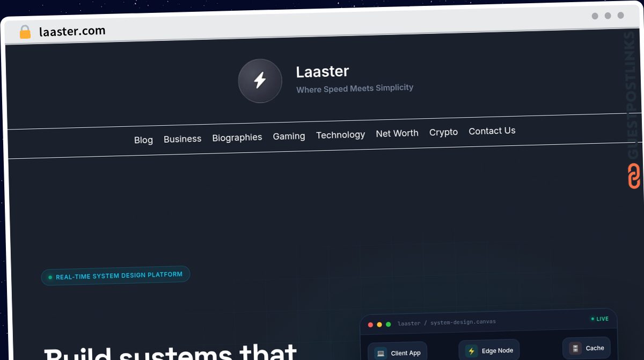Visit the Contact Us page
Image resolution: width=644 pixels, height=360 pixels.
(492, 131)
